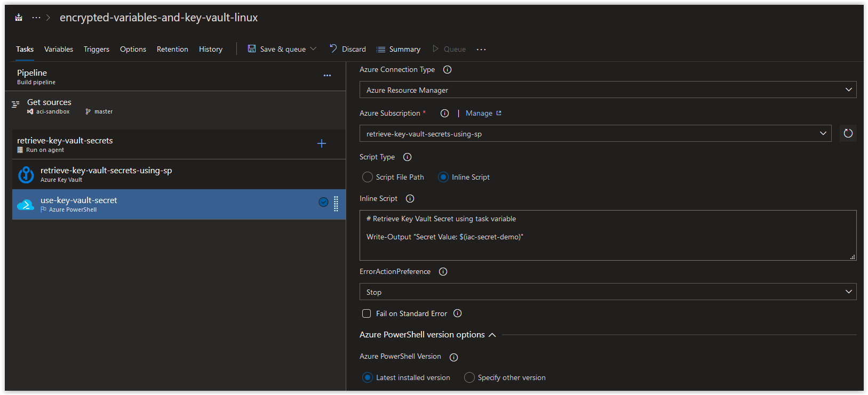Viewport: 868px width, 395px height.
Task: Click the Azure DevOps pipelines breadcrumb icon
Action: pyautogui.click(x=19, y=18)
